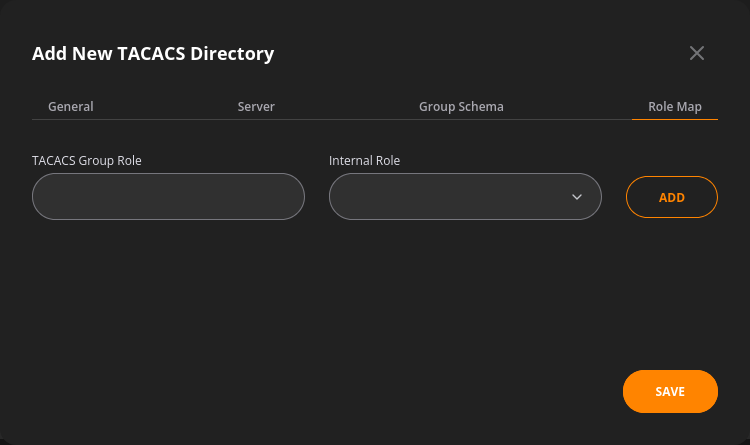This screenshot has height=445, width=750.
Task: Open the Internal Role combo box list
Action: (x=465, y=197)
